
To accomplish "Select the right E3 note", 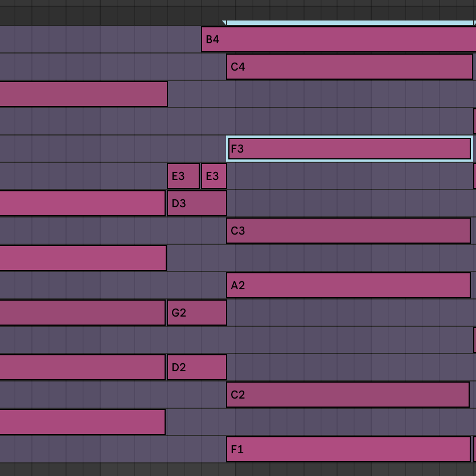I will pyautogui.click(x=214, y=176).
